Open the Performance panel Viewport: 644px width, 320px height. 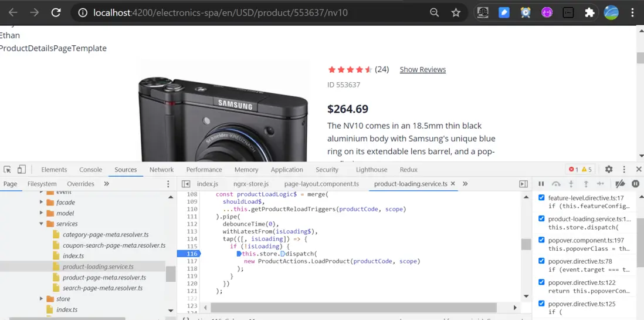204,170
